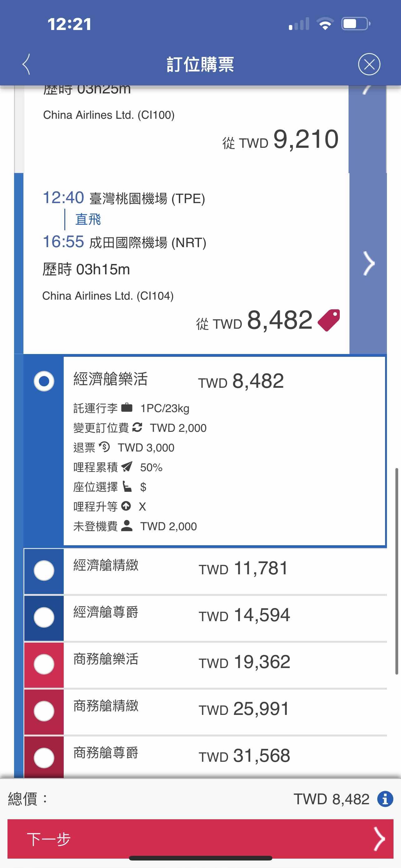The image size is (401, 868).
Task: Tap the mileage accrual plane icon
Action: (126, 467)
